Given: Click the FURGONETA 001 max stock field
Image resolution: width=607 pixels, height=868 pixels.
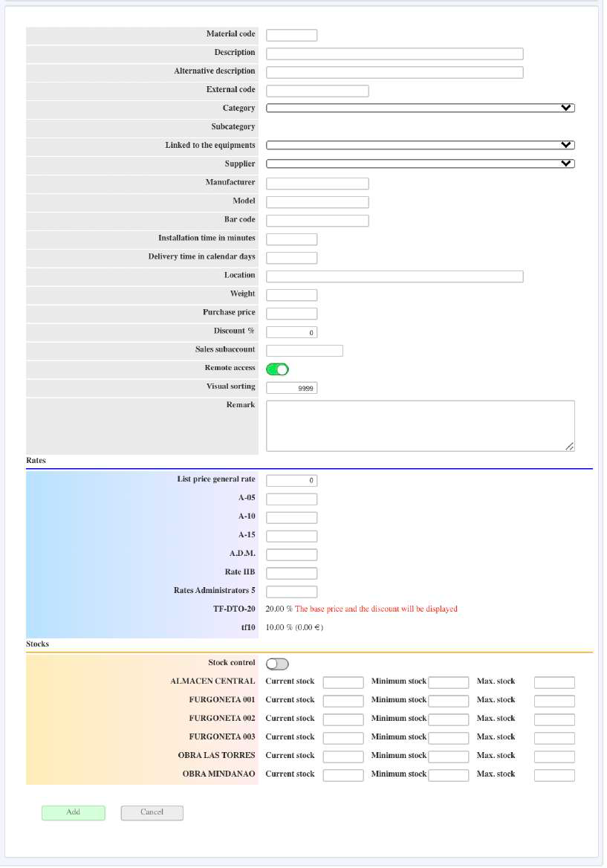Looking at the screenshot, I should [x=554, y=702].
